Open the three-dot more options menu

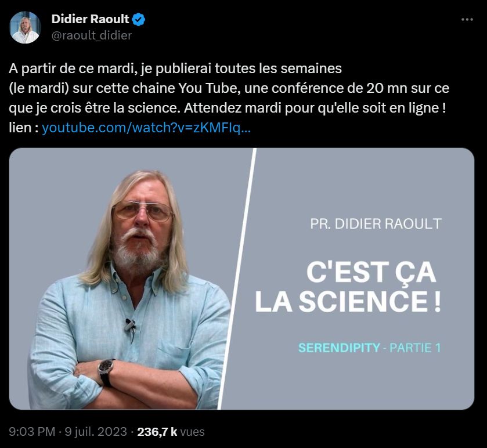pos(467,20)
